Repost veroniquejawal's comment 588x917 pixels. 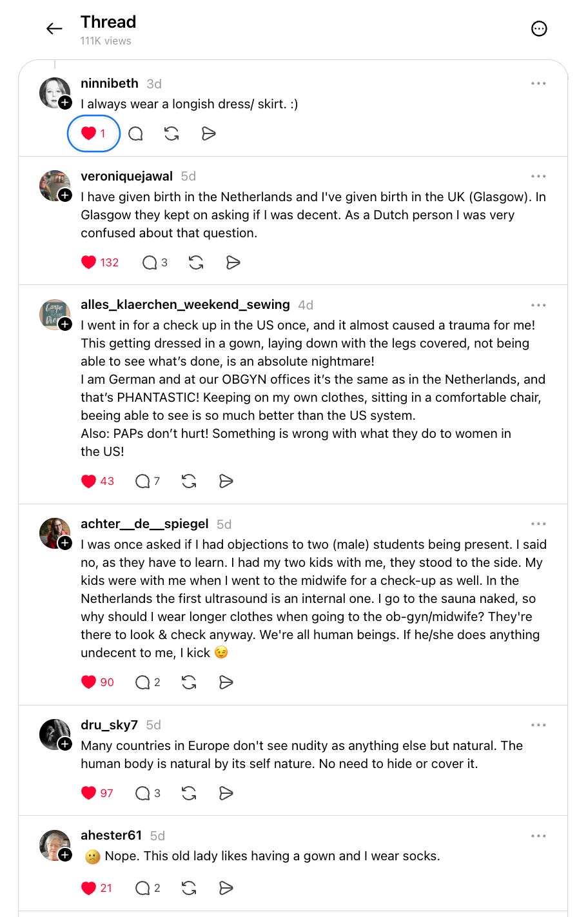coord(196,262)
